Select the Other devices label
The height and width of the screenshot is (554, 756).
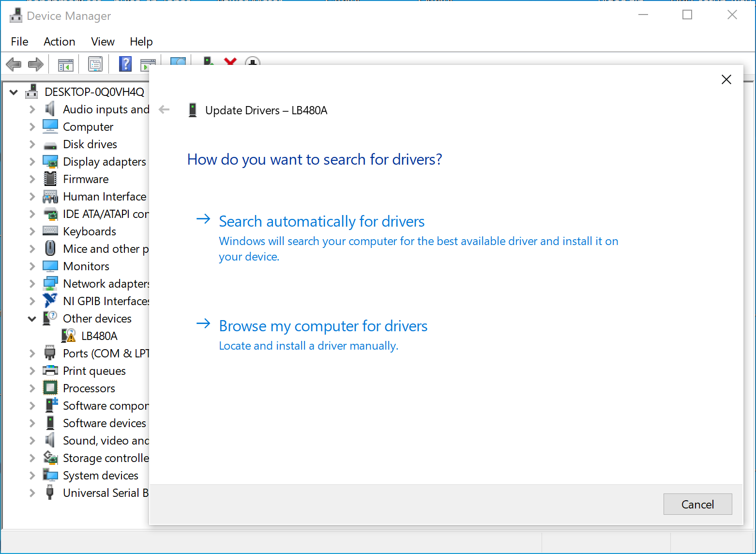click(x=97, y=319)
